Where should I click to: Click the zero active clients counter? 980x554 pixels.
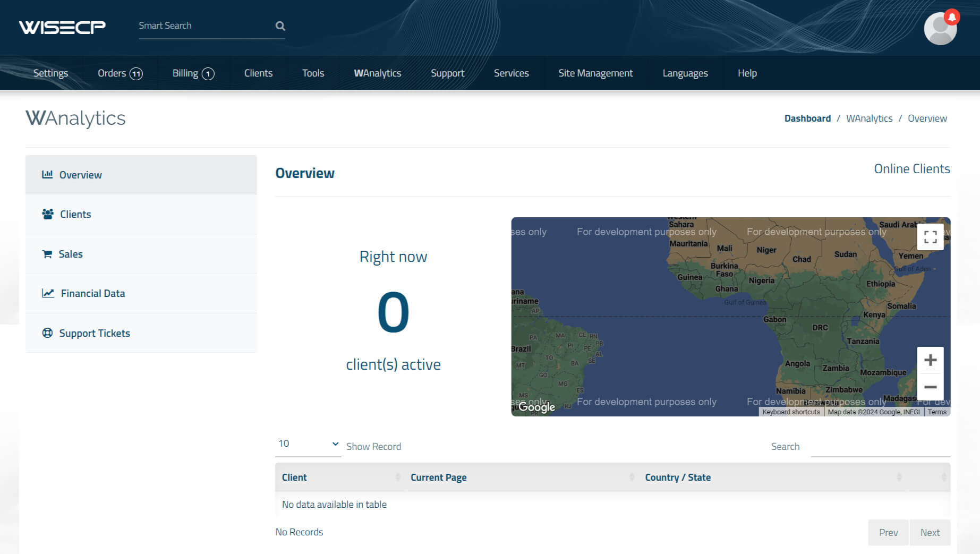[393, 312]
